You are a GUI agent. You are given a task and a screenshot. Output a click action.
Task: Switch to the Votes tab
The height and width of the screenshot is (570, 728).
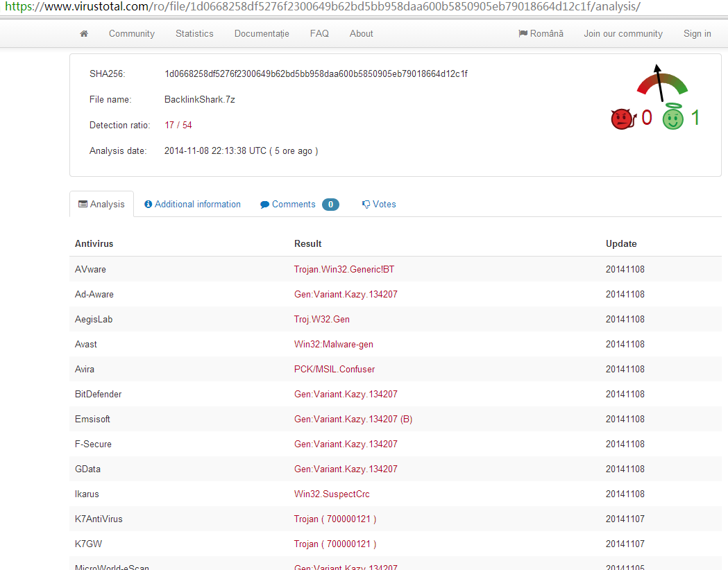point(379,205)
